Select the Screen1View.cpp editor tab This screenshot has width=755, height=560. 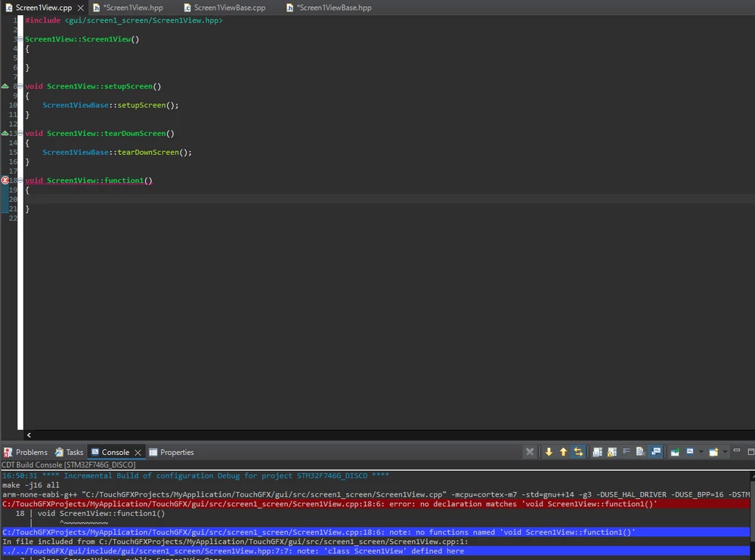point(43,8)
